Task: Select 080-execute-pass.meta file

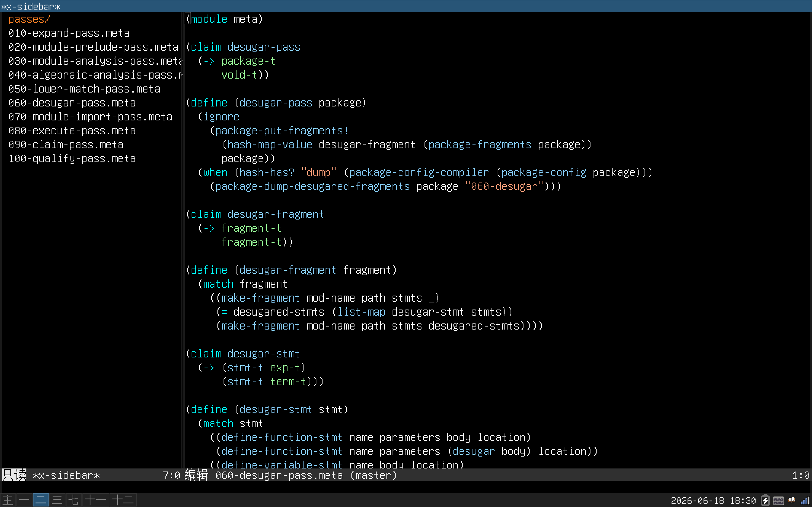Action: point(72,131)
